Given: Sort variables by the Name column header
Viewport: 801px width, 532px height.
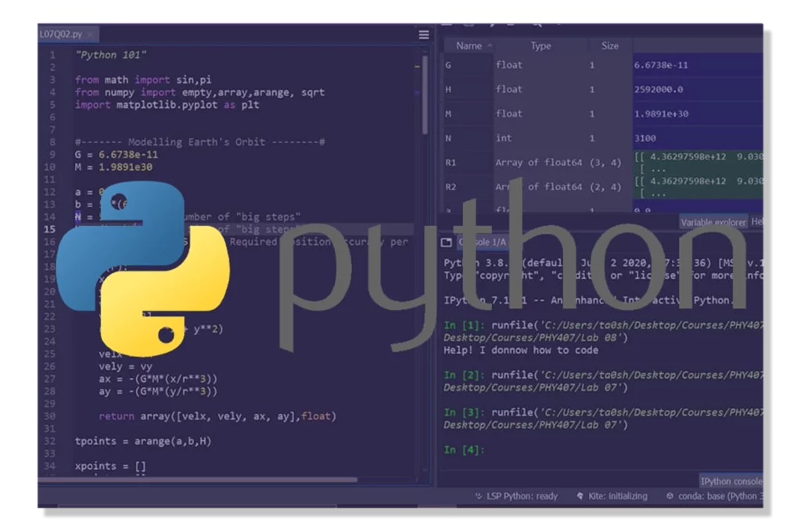Looking at the screenshot, I should pyautogui.click(x=469, y=46).
